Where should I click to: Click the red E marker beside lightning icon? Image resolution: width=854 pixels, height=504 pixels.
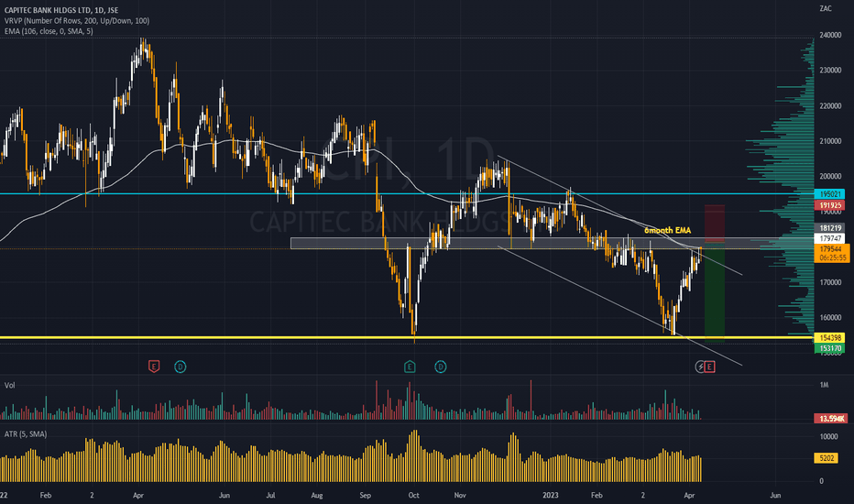709,367
